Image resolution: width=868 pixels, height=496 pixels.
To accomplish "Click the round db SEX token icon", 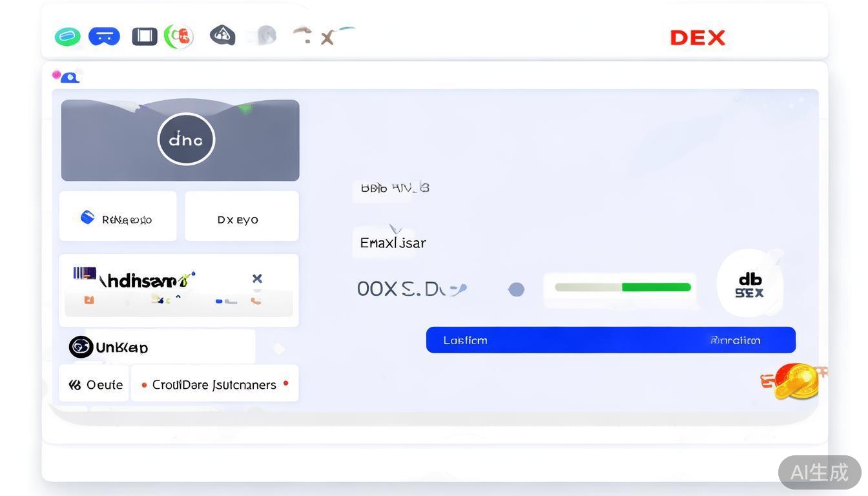I will click(749, 284).
